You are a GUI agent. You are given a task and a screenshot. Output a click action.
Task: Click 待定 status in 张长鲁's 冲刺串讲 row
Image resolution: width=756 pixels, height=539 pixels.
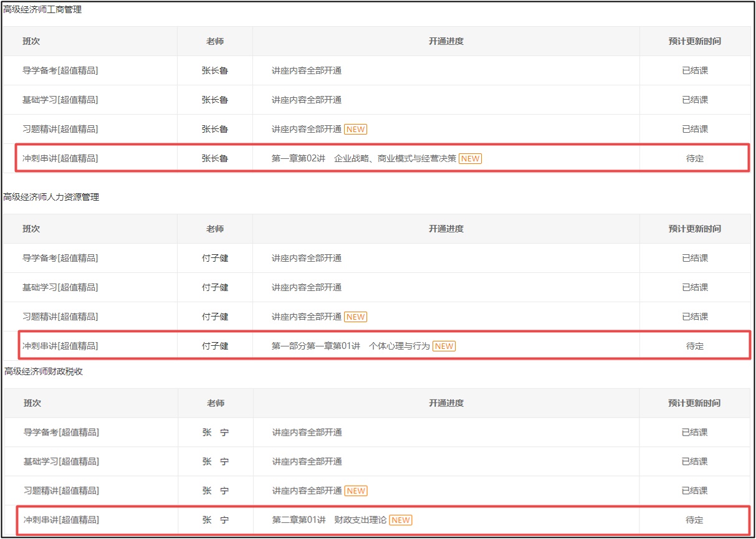point(695,159)
